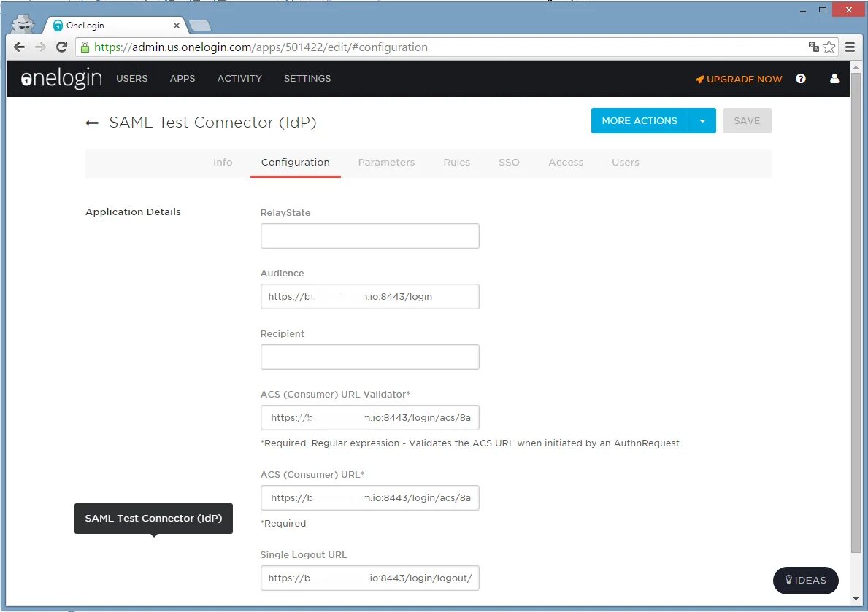Click the Single Logout URL field

pyautogui.click(x=370, y=578)
